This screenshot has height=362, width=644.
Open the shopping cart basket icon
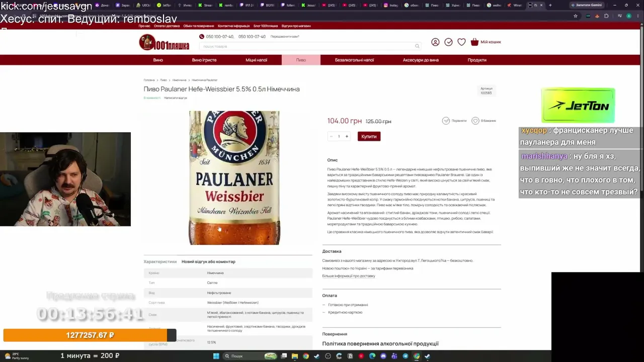point(474,42)
